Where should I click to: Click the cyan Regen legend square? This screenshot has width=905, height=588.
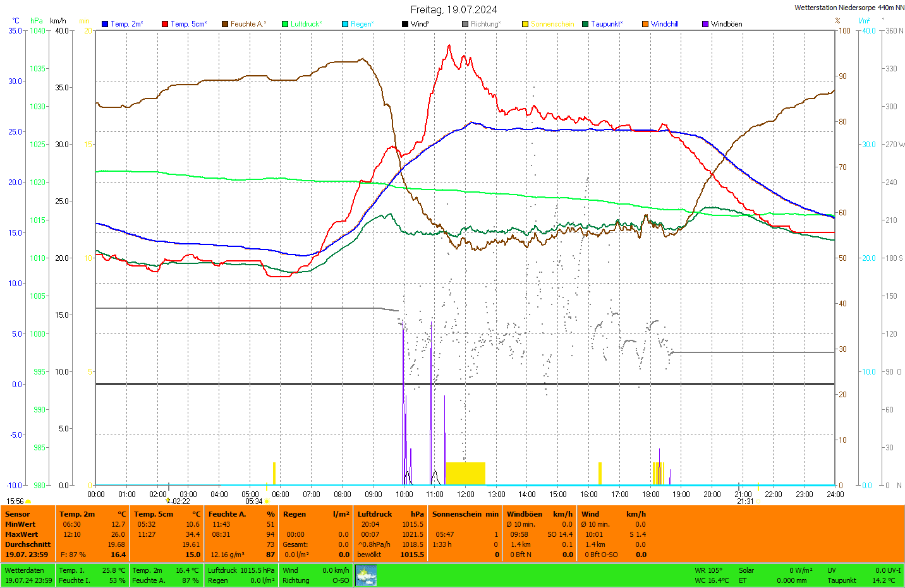point(345,24)
